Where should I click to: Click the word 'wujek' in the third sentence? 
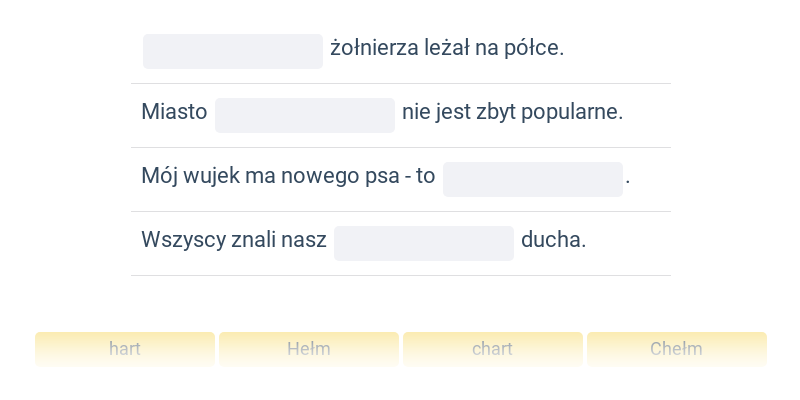[x=211, y=177]
